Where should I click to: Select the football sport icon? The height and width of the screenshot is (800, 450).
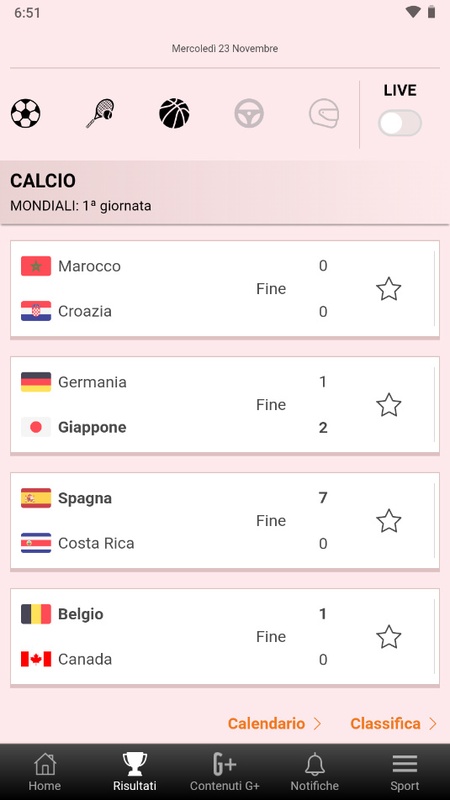point(26,113)
